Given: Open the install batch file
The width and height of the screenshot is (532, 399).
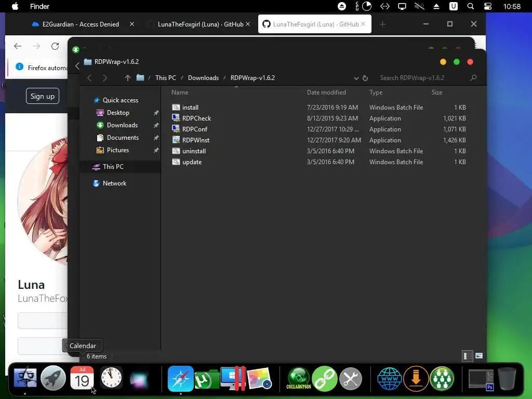Looking at the screenshot, I should [x=190, y=107].
